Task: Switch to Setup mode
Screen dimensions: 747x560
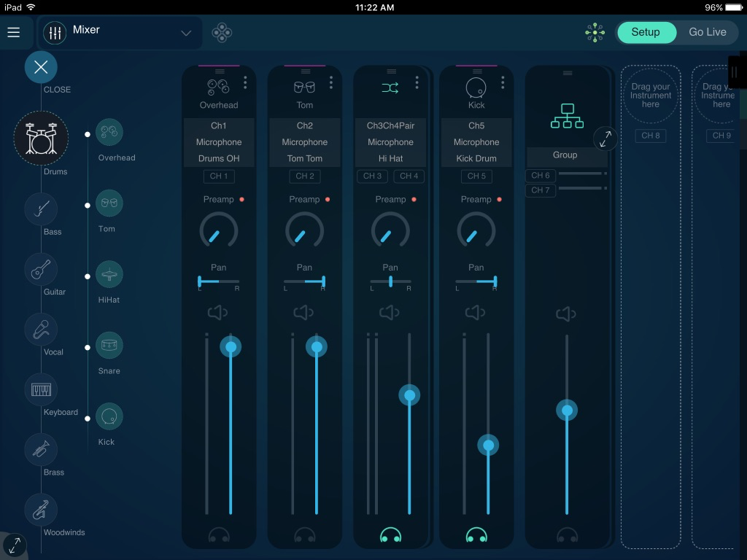Action: pyautogui.click(x=646, y=32)
